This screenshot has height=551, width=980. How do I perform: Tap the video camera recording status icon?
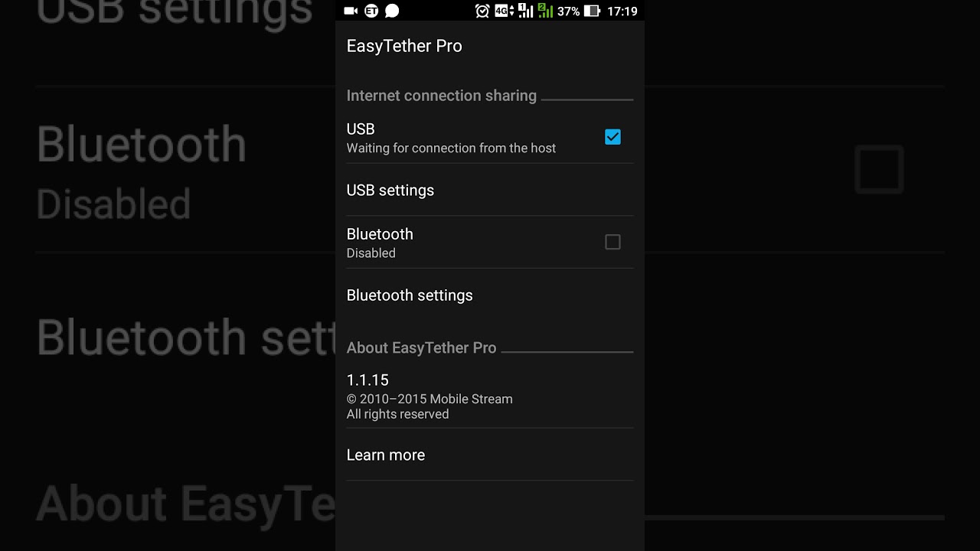pyautogui.click(x=351, y=11)
